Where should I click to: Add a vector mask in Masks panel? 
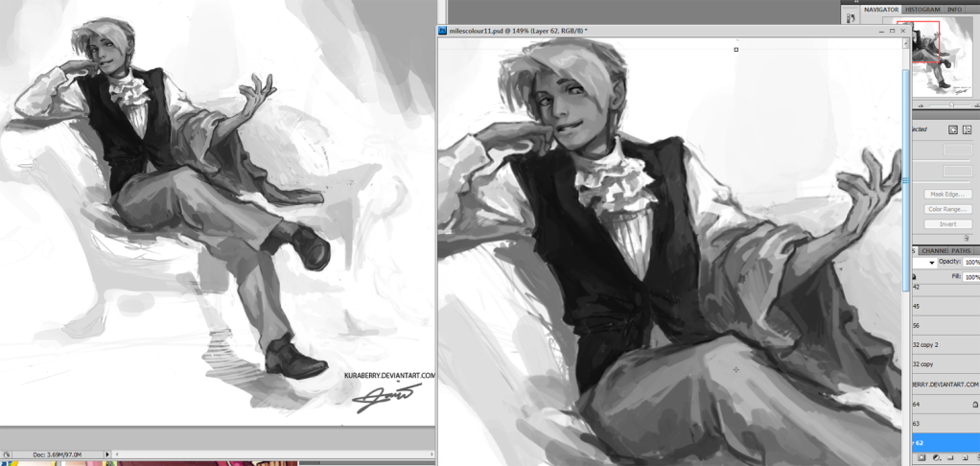(x=968, y=130)
